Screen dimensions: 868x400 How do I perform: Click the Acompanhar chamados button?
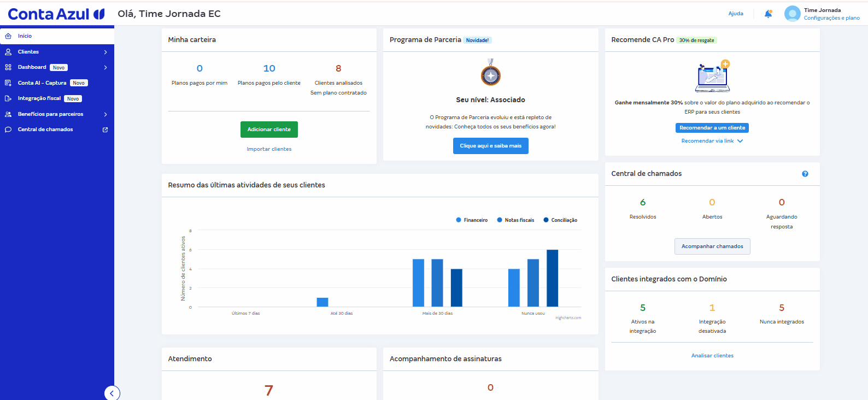point(712,246)
